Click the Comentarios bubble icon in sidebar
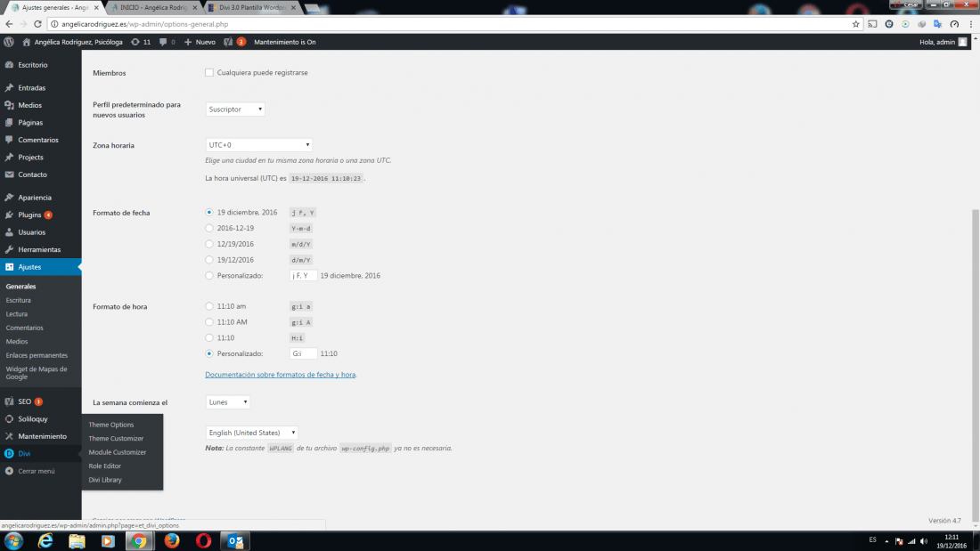Viewport: 980px width, 551px height. coord(10,140)
